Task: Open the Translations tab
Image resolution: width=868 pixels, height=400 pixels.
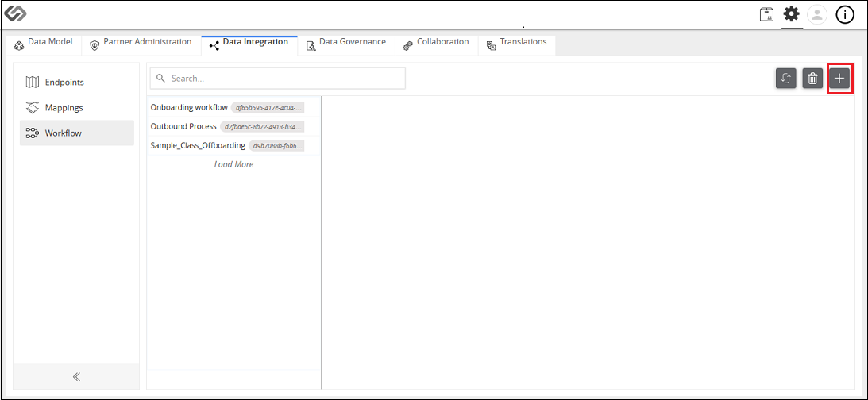Action: tap(516, 44)
